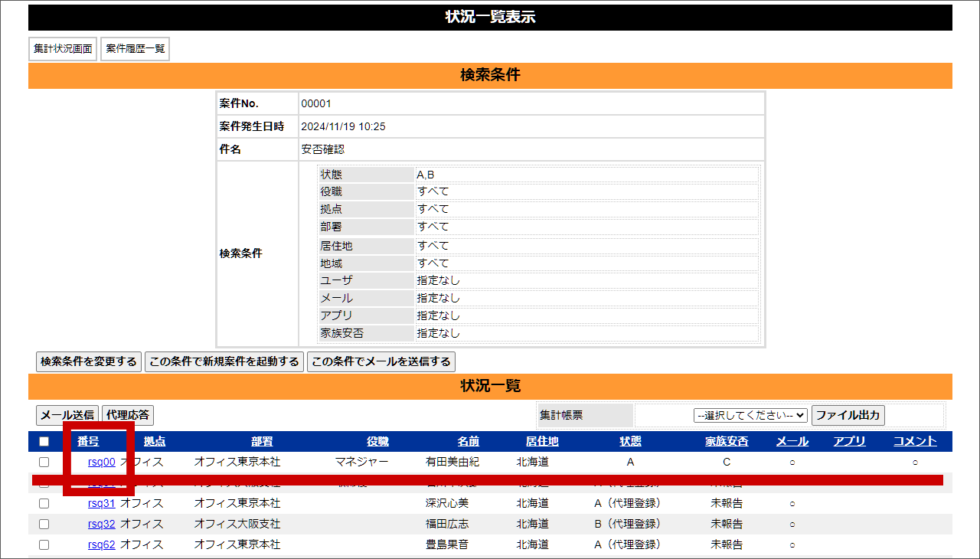Open the 集計状況画面 screen

point(62,48)
